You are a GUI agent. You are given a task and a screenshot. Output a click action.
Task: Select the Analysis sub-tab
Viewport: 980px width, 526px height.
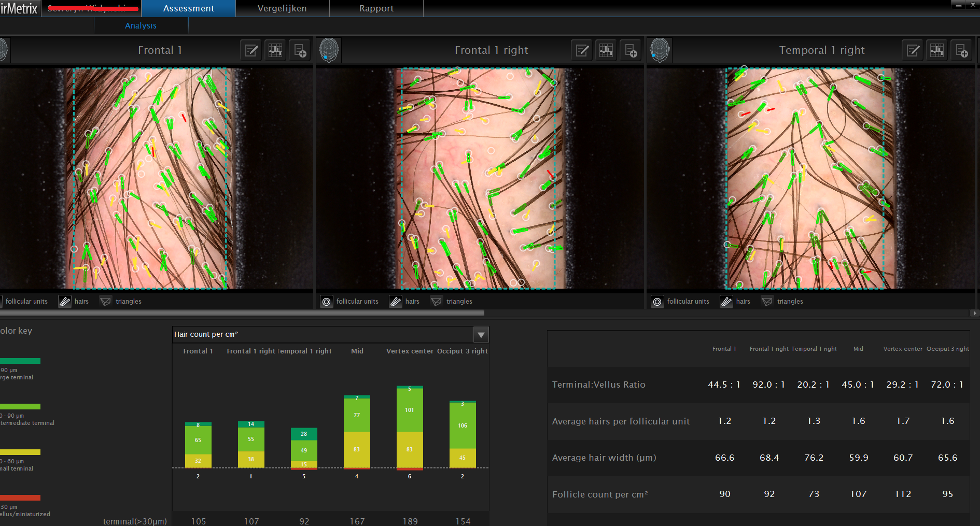[141, 25]
